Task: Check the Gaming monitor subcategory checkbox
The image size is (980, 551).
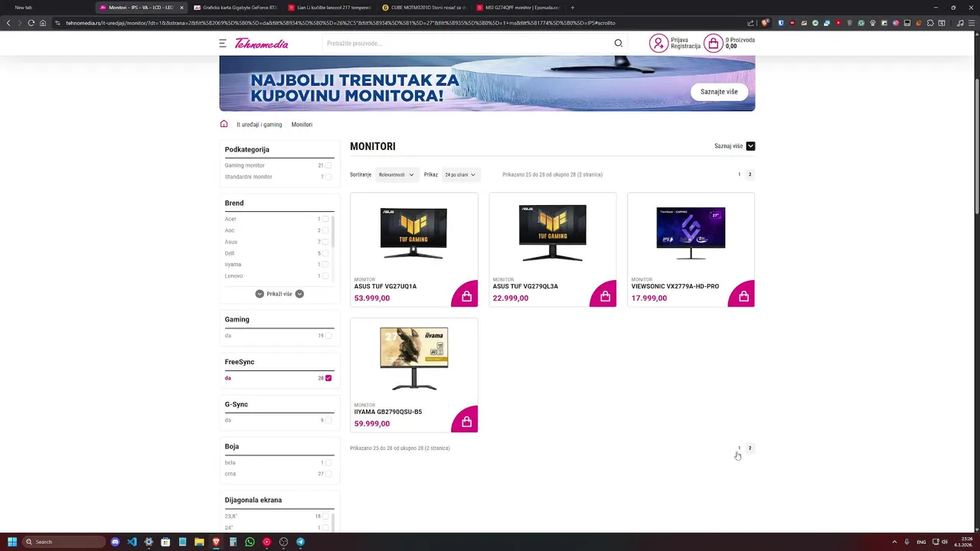Action: click(x=328, y=165)
